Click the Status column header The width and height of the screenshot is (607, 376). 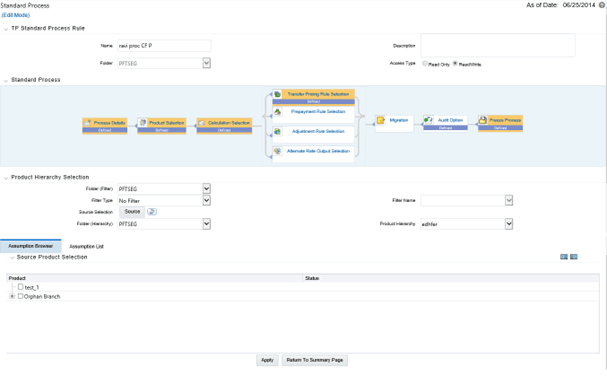click(x=451, y=278)
